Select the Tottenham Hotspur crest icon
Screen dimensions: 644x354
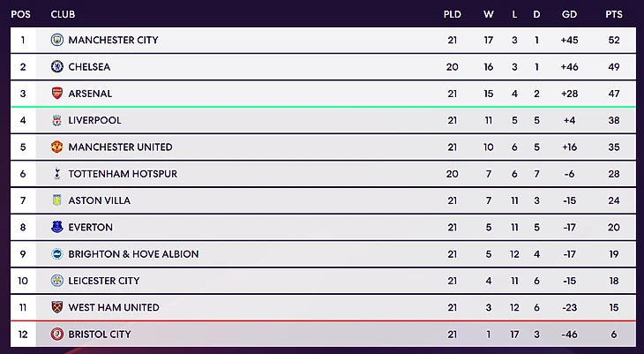pyautogui.click(x=57, y=174)
